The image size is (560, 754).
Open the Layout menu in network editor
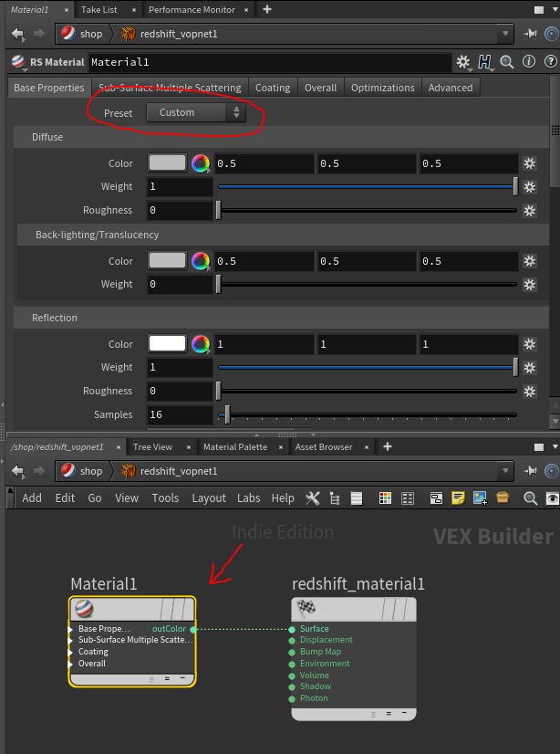click(208, 498)
